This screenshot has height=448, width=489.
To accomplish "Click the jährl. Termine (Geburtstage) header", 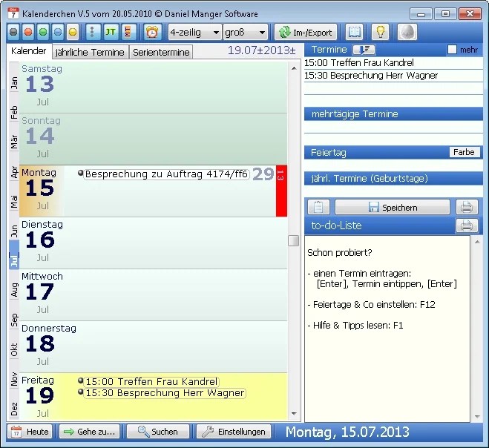I will pyautogui.click(x=393, y=179).
